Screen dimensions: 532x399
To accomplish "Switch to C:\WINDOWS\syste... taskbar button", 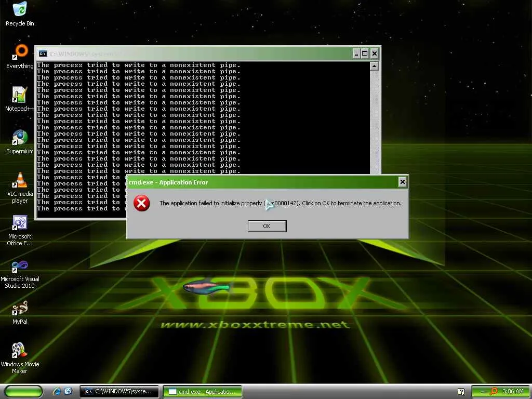I will tap(119, 392).
